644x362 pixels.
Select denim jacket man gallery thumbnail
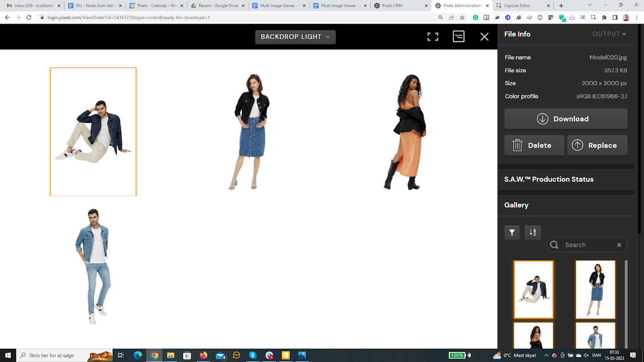pyautogui.click(x=595, y=335)
